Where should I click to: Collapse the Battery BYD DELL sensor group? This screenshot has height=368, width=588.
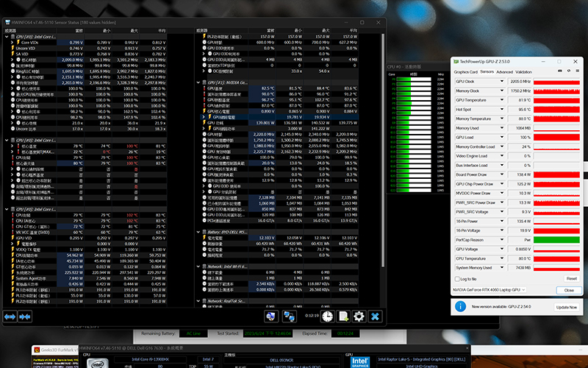pyautogui.click(x=198, y=232)
